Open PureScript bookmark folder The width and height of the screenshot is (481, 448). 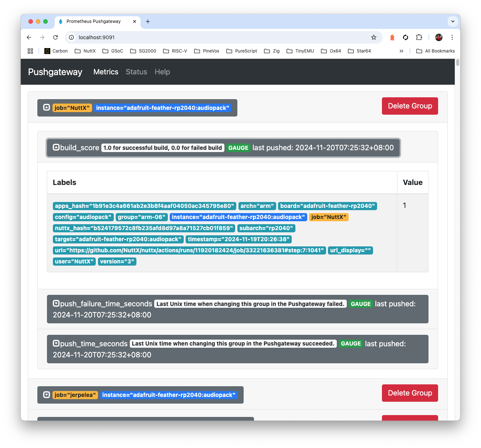point(242,51)
